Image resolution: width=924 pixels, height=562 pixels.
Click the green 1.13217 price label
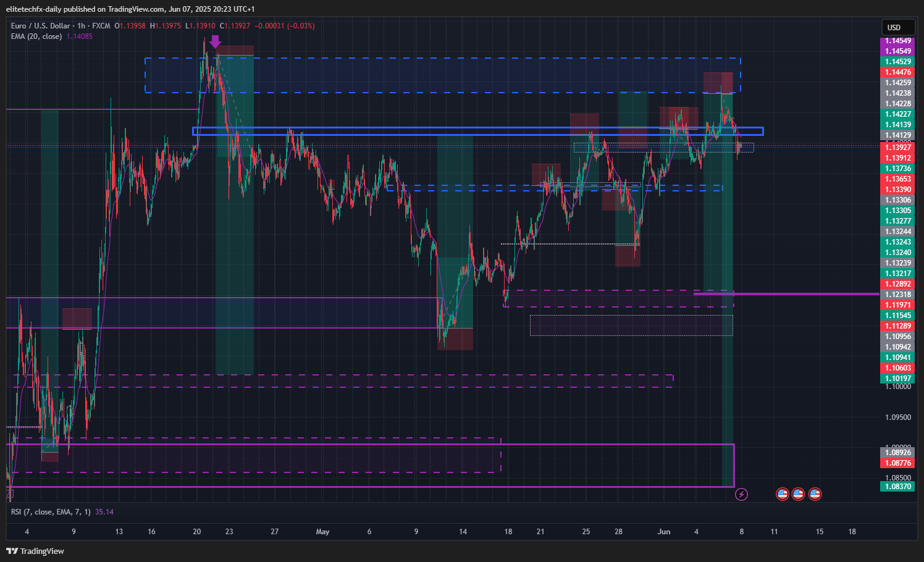click(x=897, y=274)
